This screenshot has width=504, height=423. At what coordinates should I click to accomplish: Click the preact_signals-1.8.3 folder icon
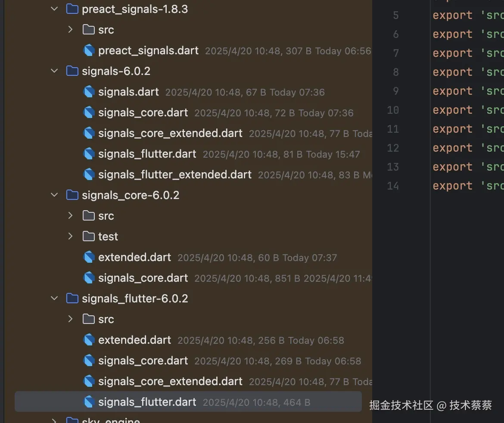coord(72,9)
